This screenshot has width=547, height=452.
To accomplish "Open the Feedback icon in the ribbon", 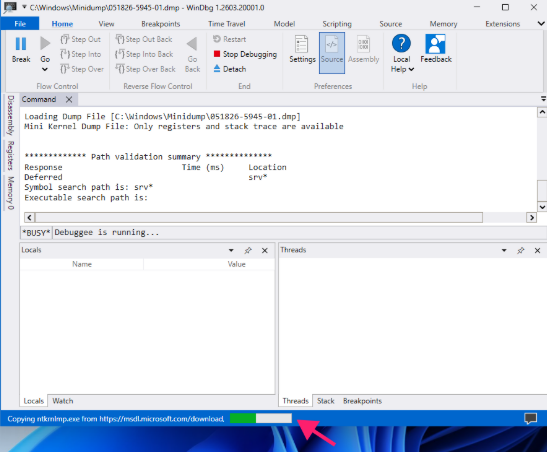I will [435, 44].
